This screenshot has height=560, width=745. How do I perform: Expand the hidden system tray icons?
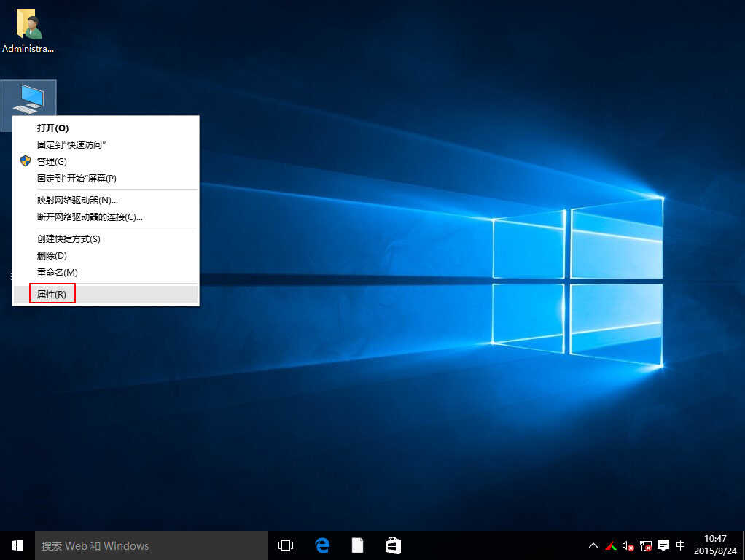(593, 545)
